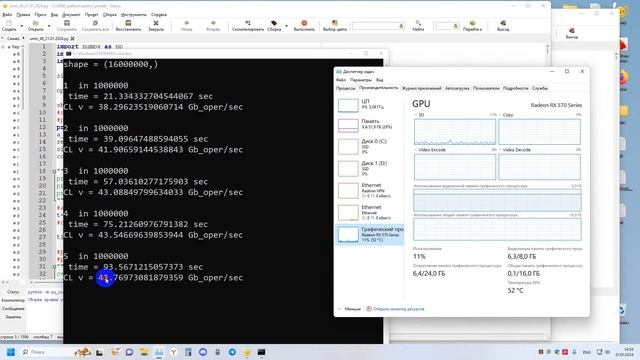Open Telegram from the taskbar

pyautogui.click(x=232, y=352)
